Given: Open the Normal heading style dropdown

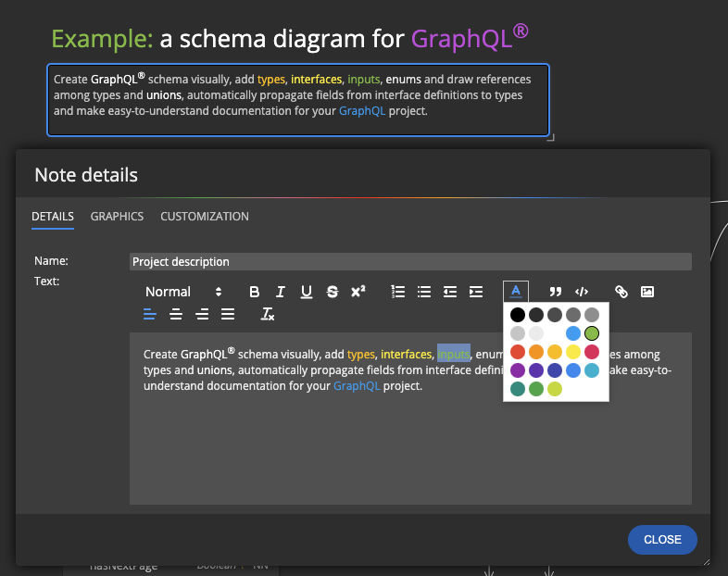Looking at the screenshot, I should [x=183, y=292].
